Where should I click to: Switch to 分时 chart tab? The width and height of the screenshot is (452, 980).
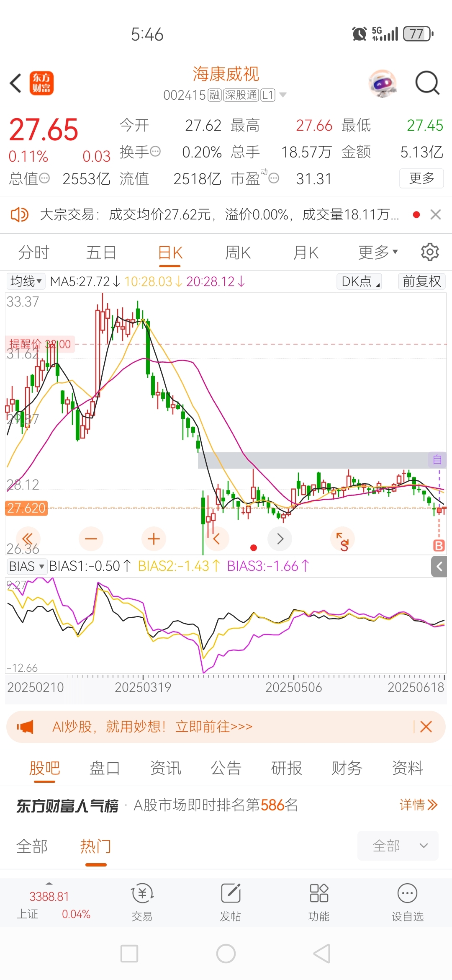click(x=34, y=253)
